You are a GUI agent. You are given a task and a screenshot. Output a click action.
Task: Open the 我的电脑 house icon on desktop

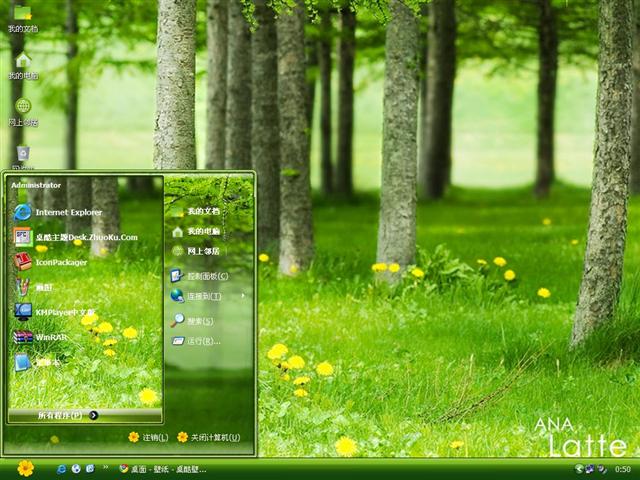pos(22,61)
